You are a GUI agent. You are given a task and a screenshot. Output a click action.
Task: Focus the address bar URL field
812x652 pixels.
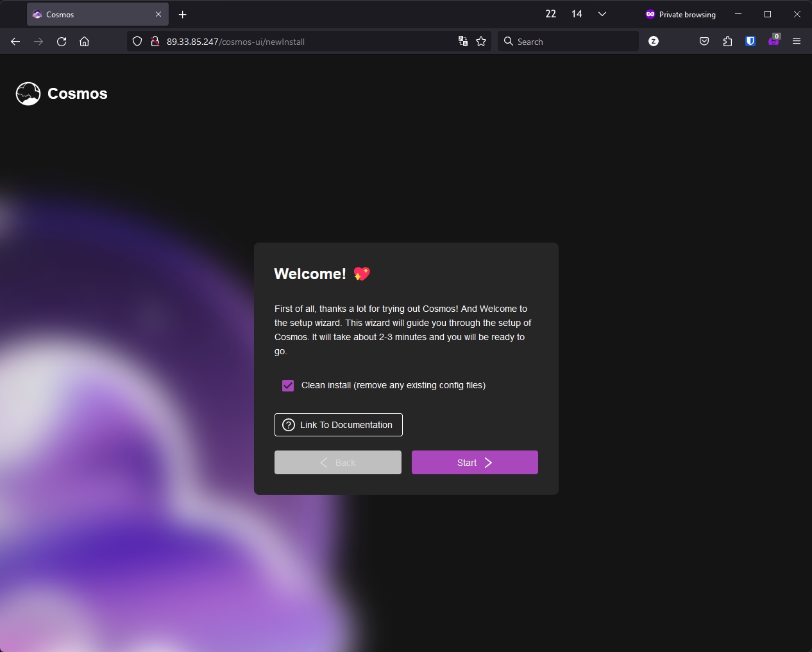pos(308,42)
